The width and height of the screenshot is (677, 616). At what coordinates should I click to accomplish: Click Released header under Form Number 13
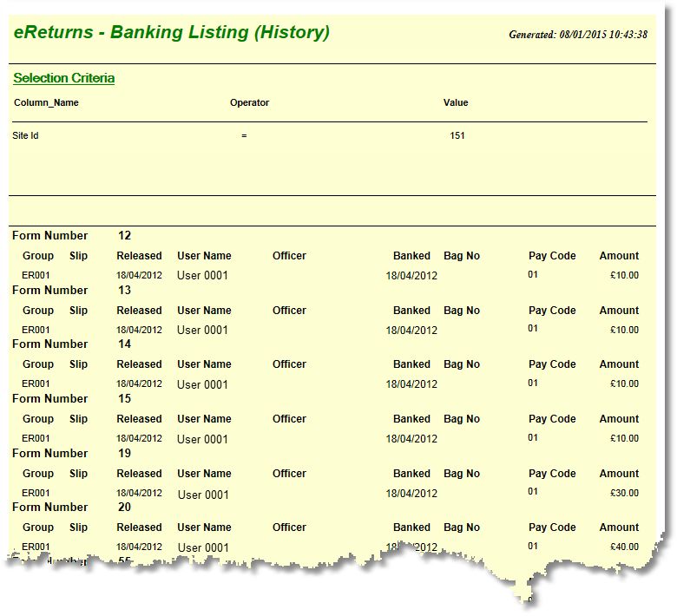139,311
